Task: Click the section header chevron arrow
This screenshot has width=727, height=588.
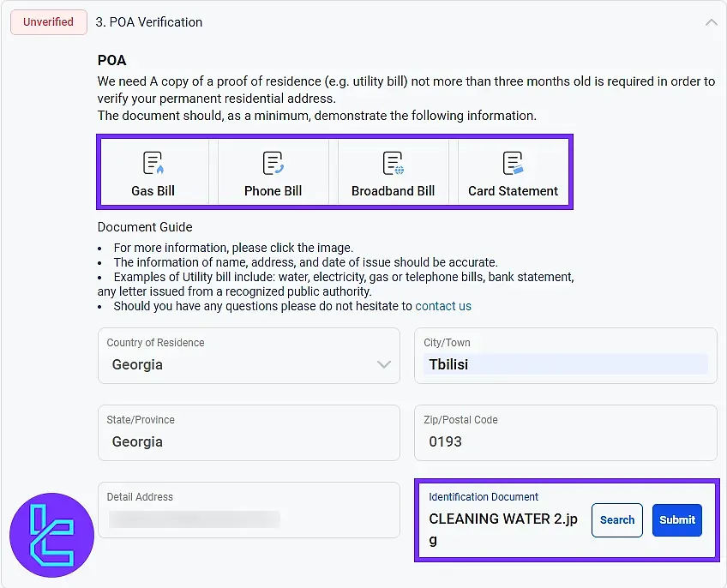Action: [x=712, y=22]
